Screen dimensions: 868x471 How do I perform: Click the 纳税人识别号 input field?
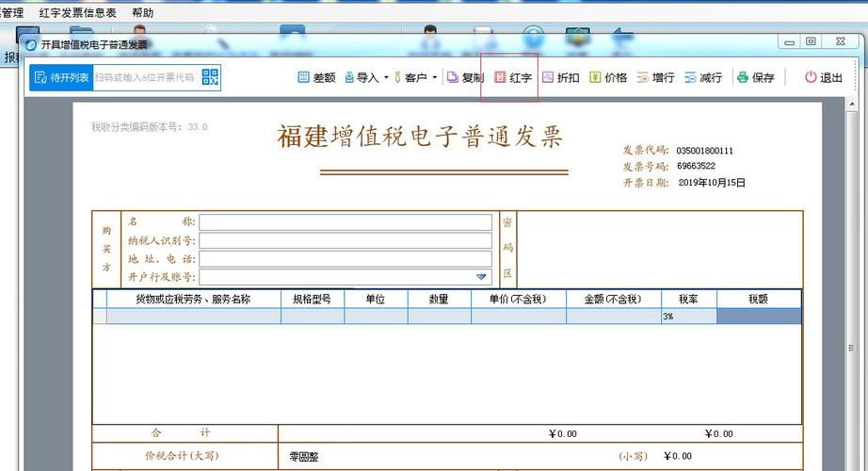346,240
